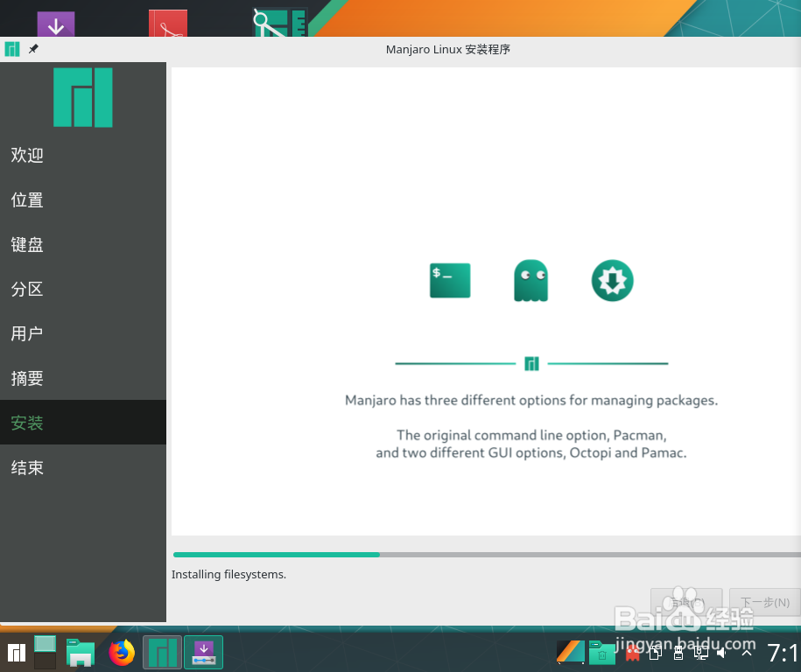Open the red PDF desktop icon
This screenshot has width=801, height=672.
click(x=168, y=24)
